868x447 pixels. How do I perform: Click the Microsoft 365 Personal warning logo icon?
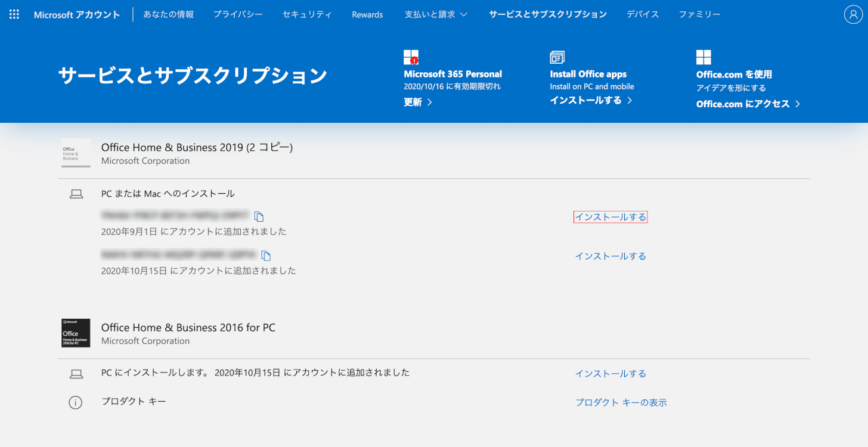pos(411,57)
